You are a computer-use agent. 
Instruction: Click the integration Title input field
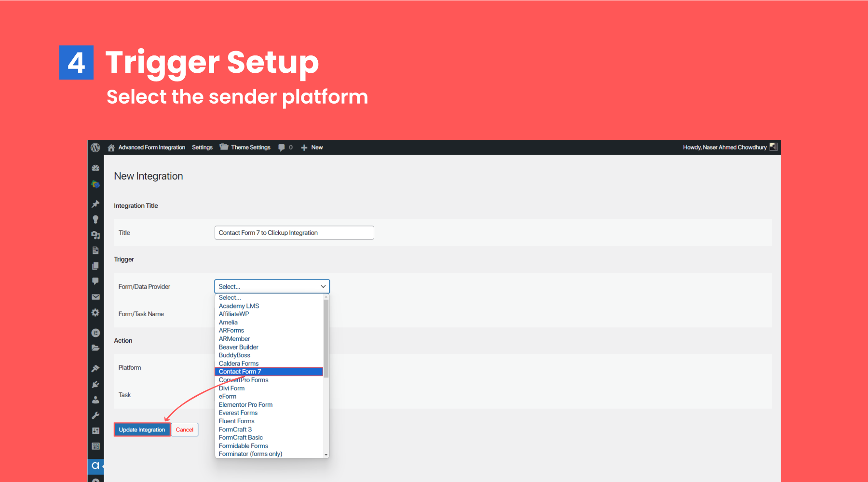point(294,233)
